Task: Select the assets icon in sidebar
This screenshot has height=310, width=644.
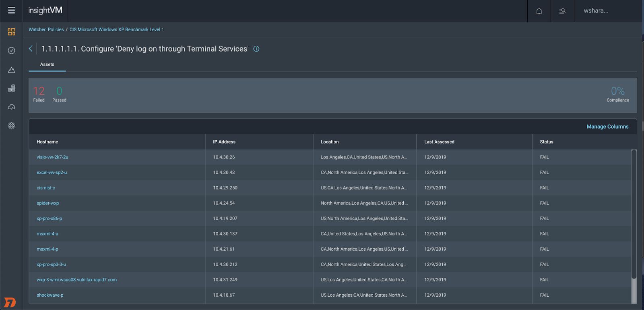Action: click(11, 88)
